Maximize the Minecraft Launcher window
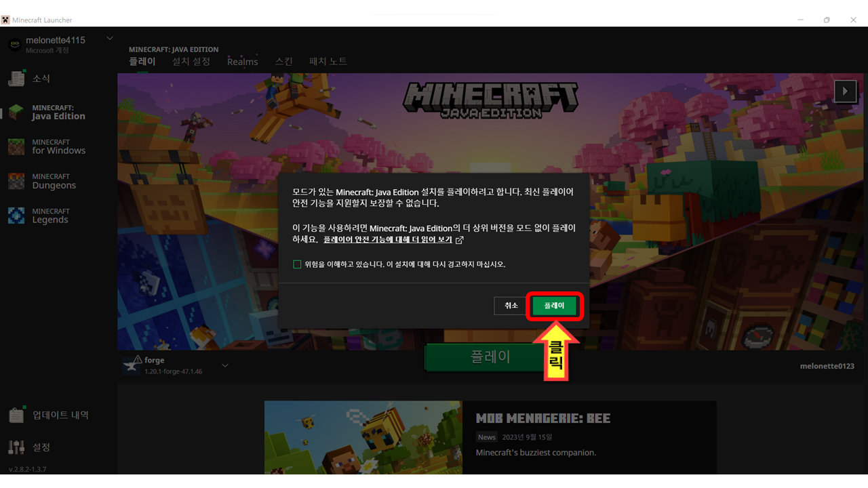 click(827, 20)
